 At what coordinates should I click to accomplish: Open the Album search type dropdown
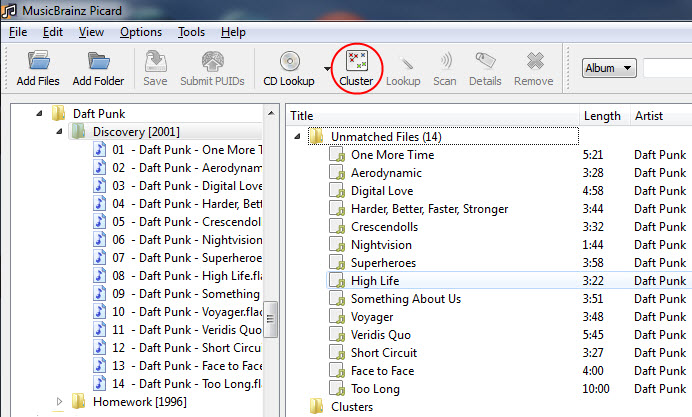pyautogui.click(x=609, y=68)
